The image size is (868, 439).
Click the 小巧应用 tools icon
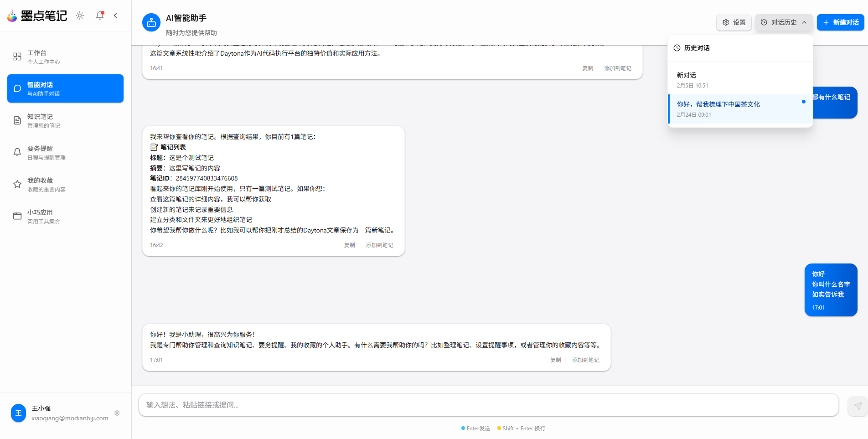coord(17,216)
